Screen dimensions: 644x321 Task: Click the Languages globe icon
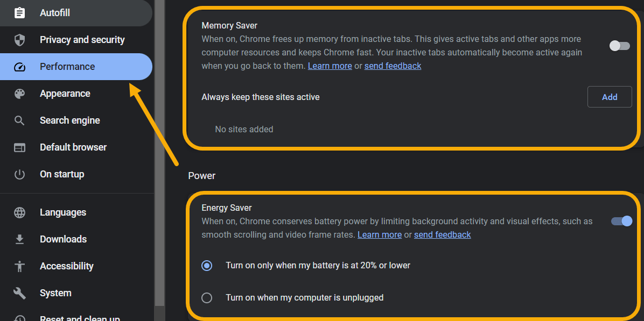click(x=19, y=212)
